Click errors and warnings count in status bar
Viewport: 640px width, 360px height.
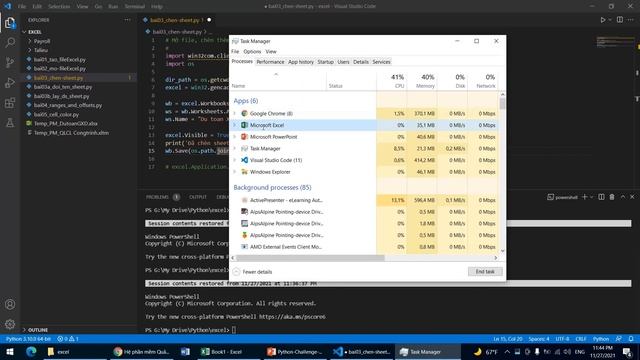point(68,339)
